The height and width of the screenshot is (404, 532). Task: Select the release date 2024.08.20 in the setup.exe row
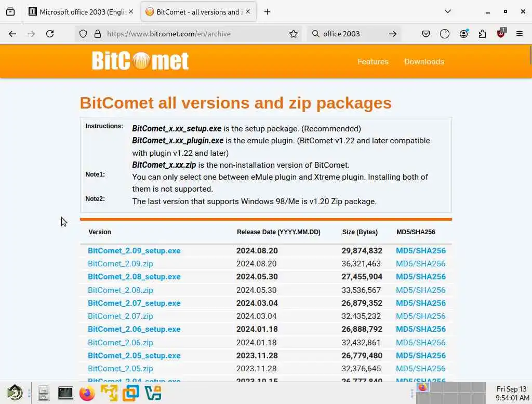point(257,251)
